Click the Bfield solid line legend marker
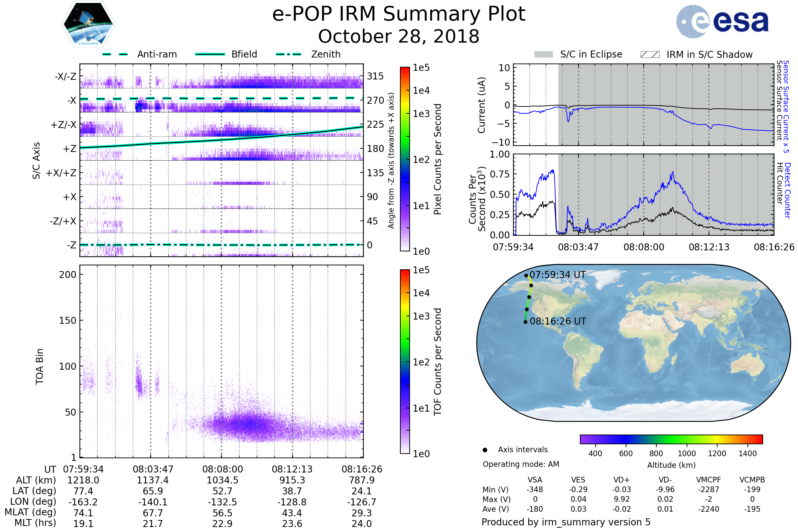 pos(210,54)
